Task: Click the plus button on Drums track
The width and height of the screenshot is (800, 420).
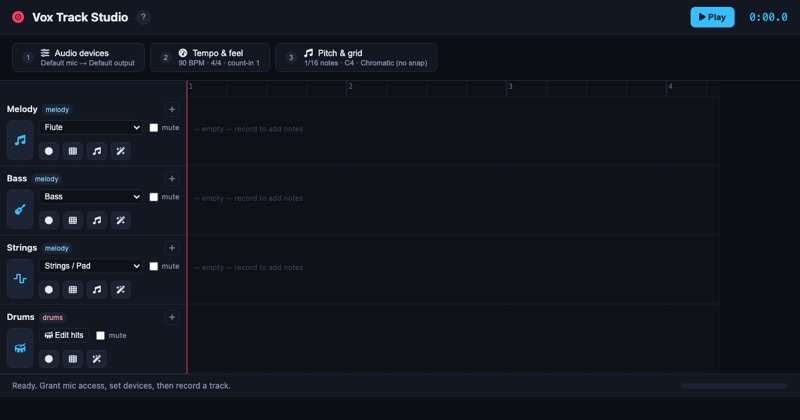Action: point(172,317)
